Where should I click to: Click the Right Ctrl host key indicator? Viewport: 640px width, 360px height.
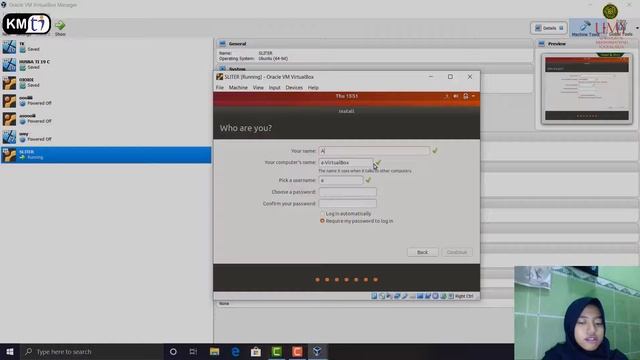pos(464,296)
